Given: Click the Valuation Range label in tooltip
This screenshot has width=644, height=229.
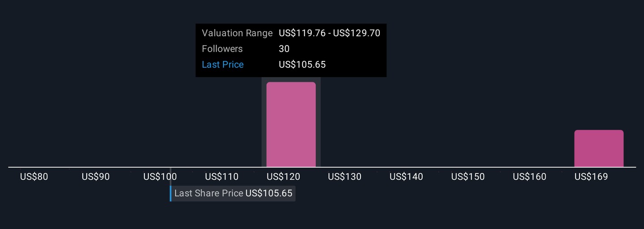Looking at the screenshot, I should click(237, 33).
